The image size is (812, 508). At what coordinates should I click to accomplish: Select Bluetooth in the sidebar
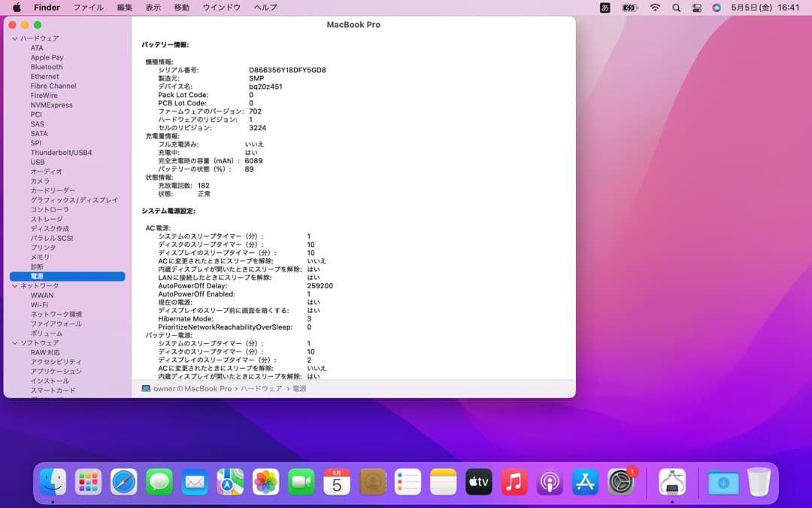click(x=47, y=67)
